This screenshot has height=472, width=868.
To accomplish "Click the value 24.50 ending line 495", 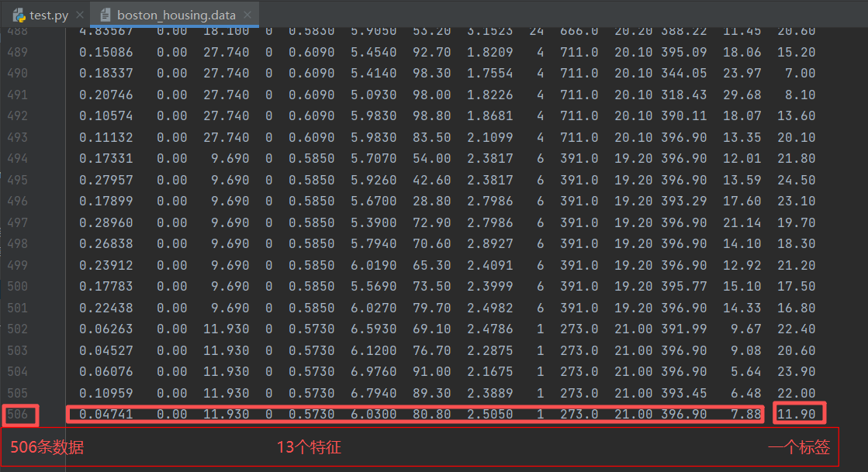I will [x=796, y=180].
